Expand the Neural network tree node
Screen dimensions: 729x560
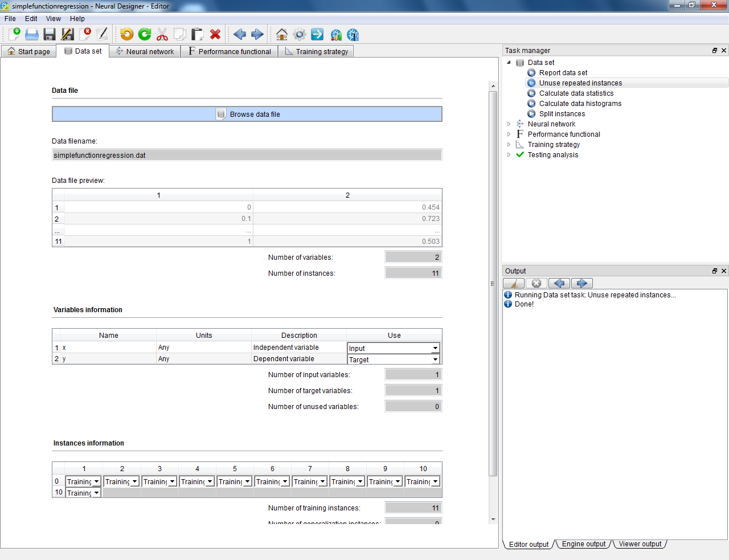click(x=509, y=124)
